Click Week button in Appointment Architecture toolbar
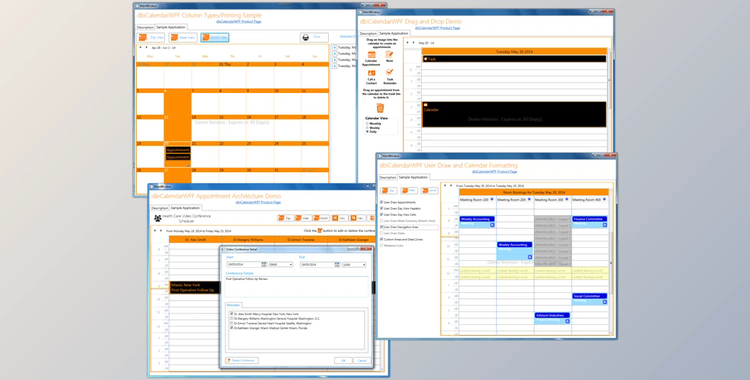 point(304,218)
